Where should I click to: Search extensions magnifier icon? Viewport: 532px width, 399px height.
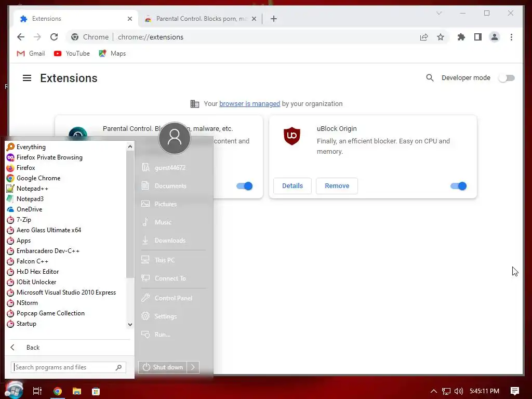click(x=430, y=78)
